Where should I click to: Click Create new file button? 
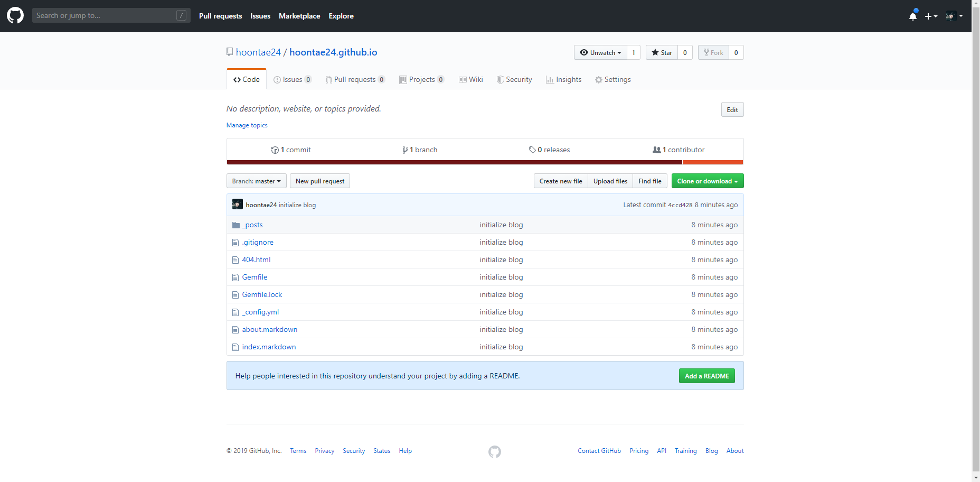point(561,181)
